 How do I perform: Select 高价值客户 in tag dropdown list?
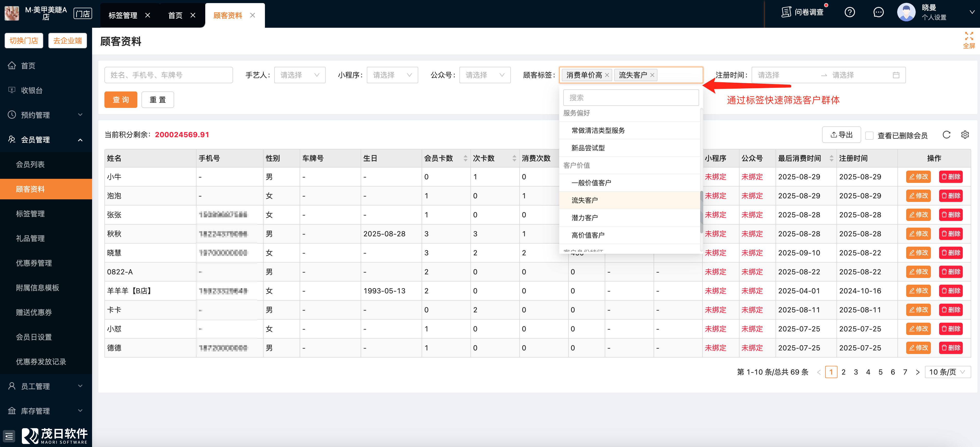coord(588,235)
